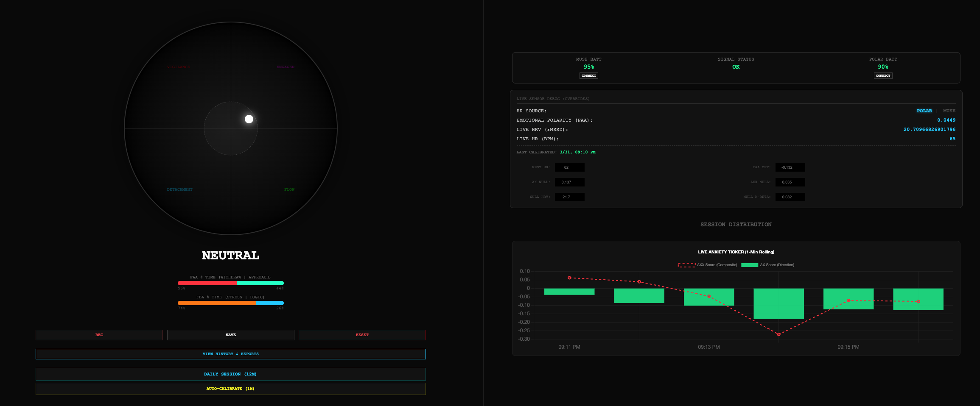
Task: Toggle AXX Score (Composite) in chart legend
Action: pyautogui.click(x=716, y=264)
